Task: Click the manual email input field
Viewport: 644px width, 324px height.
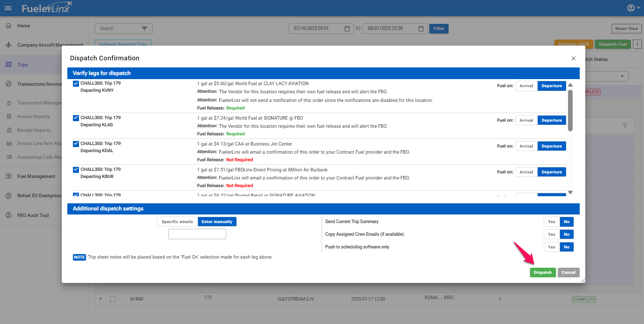Action: (x=197, y=234)
